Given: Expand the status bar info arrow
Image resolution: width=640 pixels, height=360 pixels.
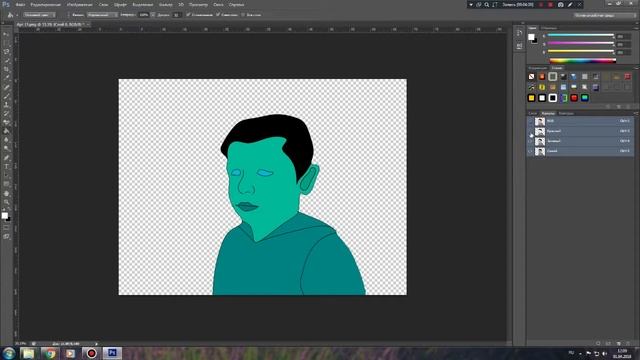Looking at the screenshot, I should pyautogui.click(x=96, y=344).
